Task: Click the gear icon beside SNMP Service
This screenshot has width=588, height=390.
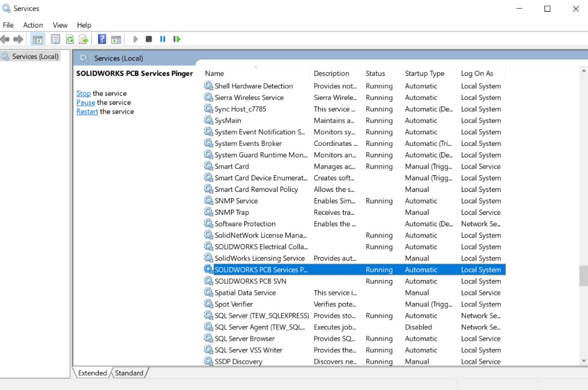Action: click(x=208, y=201)
